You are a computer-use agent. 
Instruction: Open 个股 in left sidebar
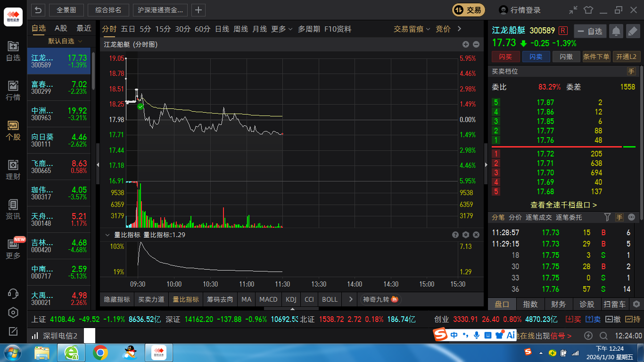(x=13, y=131)
